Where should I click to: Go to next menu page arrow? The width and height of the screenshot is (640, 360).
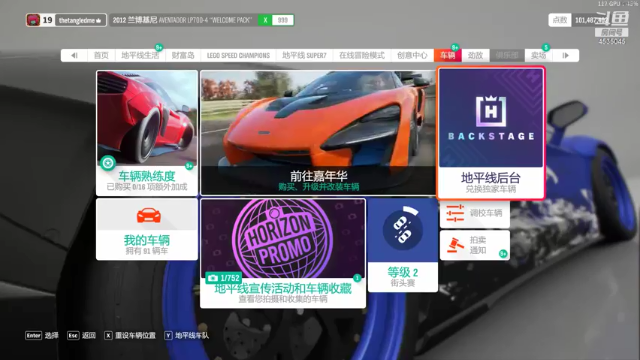coord(565,56)
